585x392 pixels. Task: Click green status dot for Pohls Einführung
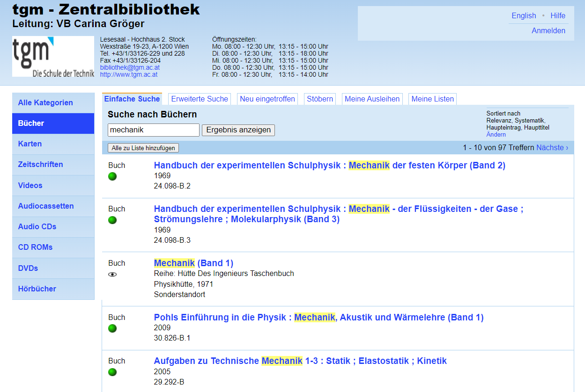click(112, 328)
